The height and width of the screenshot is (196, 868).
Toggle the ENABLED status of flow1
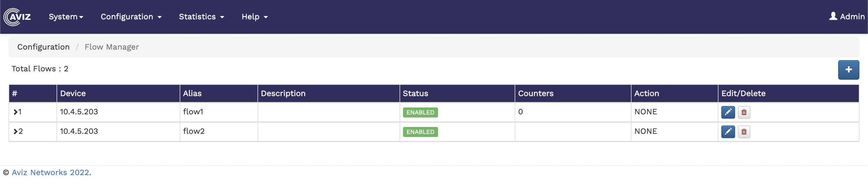tap(420, 112)
